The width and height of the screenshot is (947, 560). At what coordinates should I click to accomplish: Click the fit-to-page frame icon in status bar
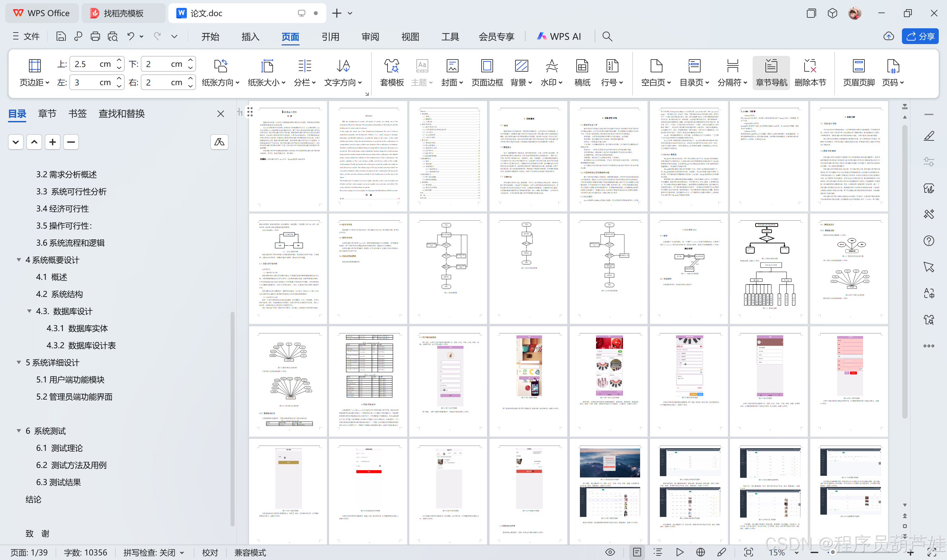pos(748,552)
